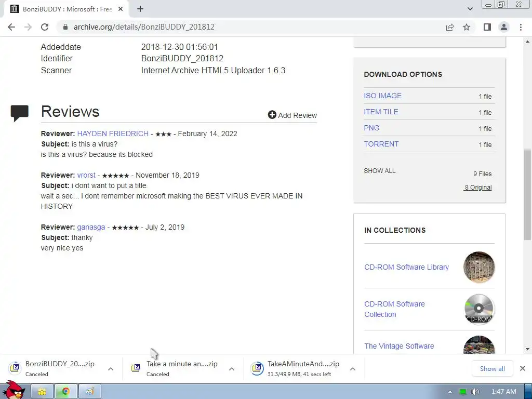Click SHOW ALL download options
The width and height of the screenshot is (532, 399).
[380, 170]
